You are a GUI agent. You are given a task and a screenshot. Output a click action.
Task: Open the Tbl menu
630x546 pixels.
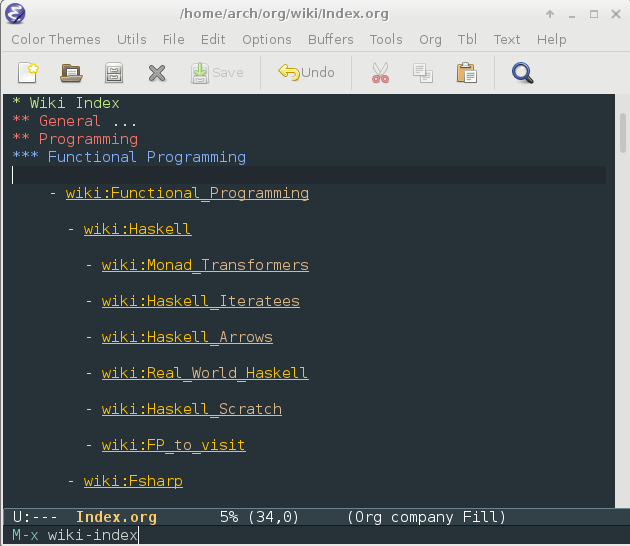click(x=467, y=39)
